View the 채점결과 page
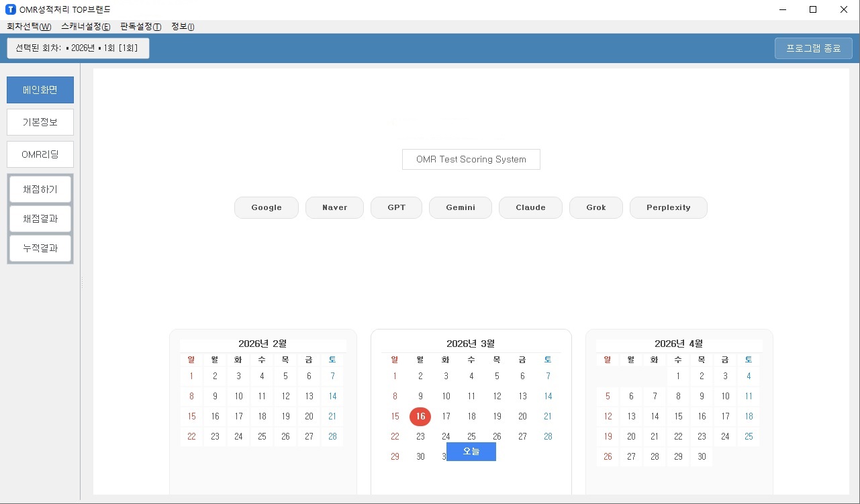The height and width of the screenshot is (504, 860). pyautogui.click(x=40, y=219)
